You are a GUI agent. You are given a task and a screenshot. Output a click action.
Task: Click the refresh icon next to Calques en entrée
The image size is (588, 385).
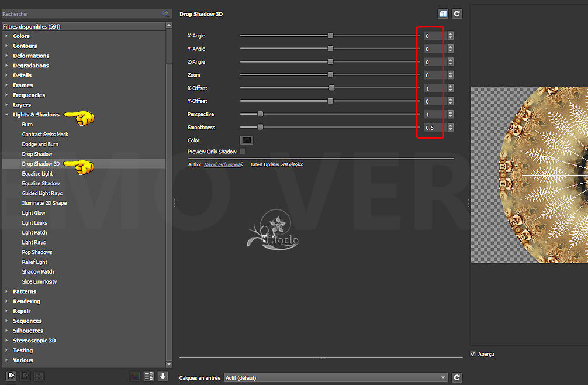[x=457, y=378]
